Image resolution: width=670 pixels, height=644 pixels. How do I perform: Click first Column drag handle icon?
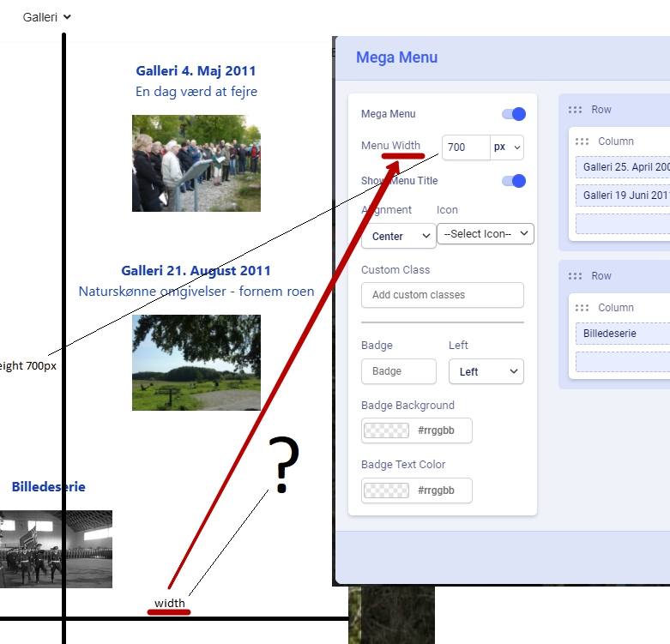click(x=582, y=141)
